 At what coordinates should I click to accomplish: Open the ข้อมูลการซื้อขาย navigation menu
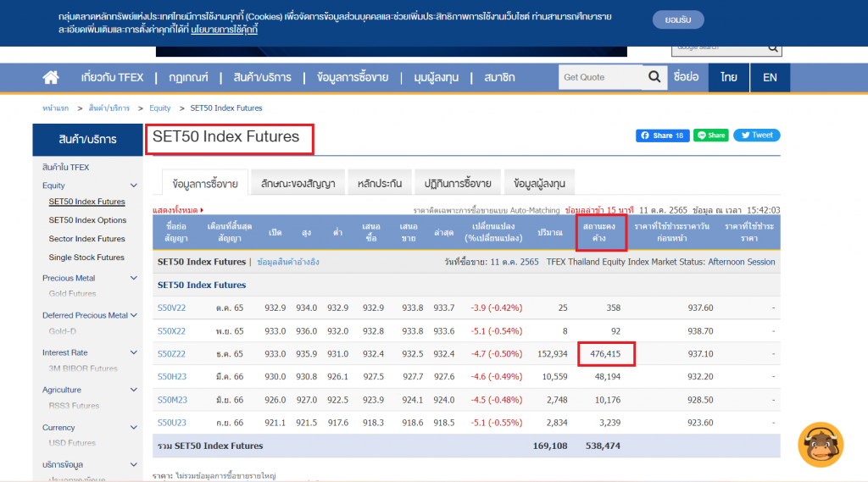coord(353,77)
